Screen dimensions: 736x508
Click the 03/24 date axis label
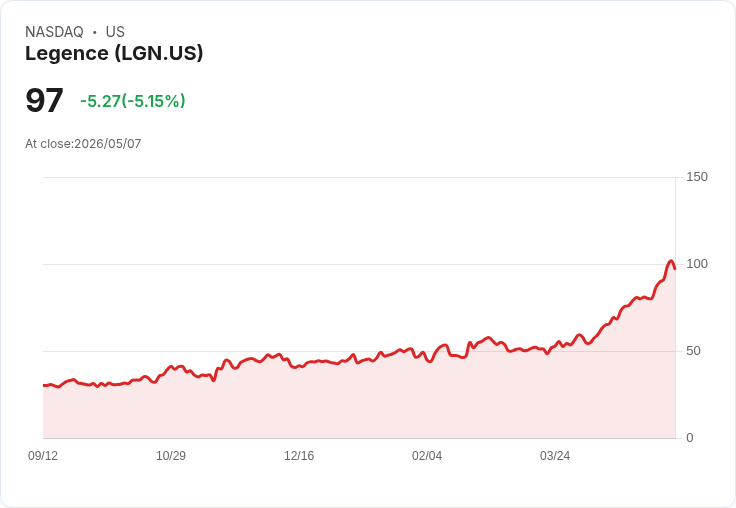tap(555, 456)
